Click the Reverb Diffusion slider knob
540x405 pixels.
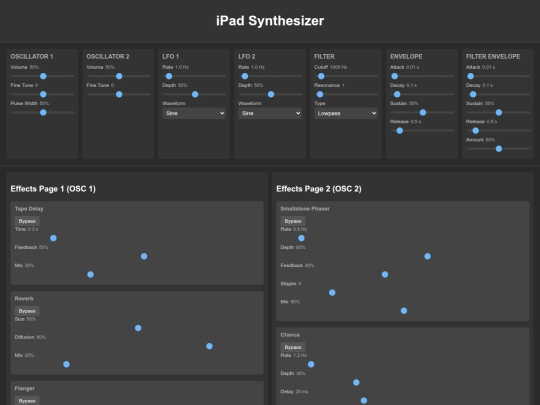pos(209,346)
